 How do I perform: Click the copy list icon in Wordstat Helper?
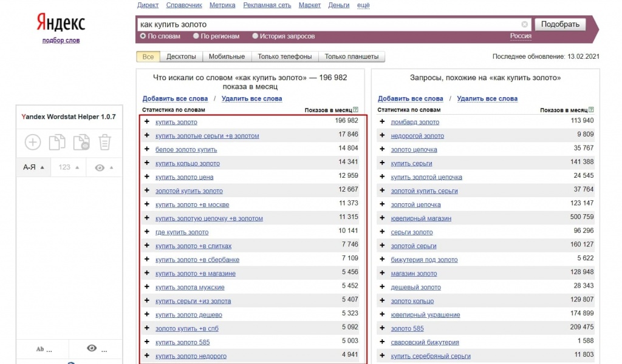tap(56, 143)
